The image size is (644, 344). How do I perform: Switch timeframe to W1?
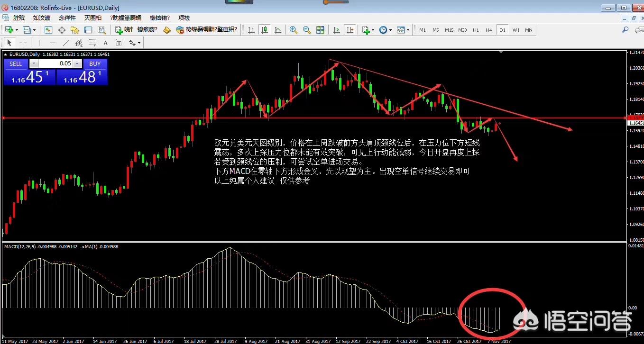tap(515, 30)
